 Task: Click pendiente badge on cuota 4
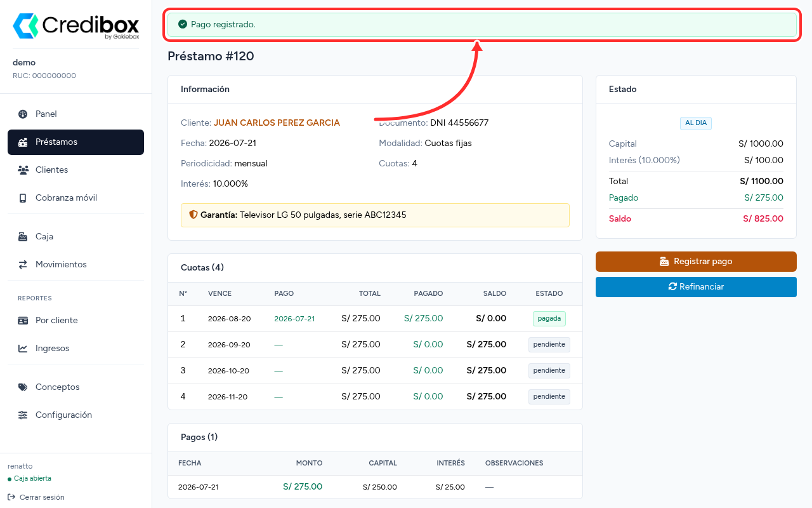pyautogui.click(x=549, y=397)
